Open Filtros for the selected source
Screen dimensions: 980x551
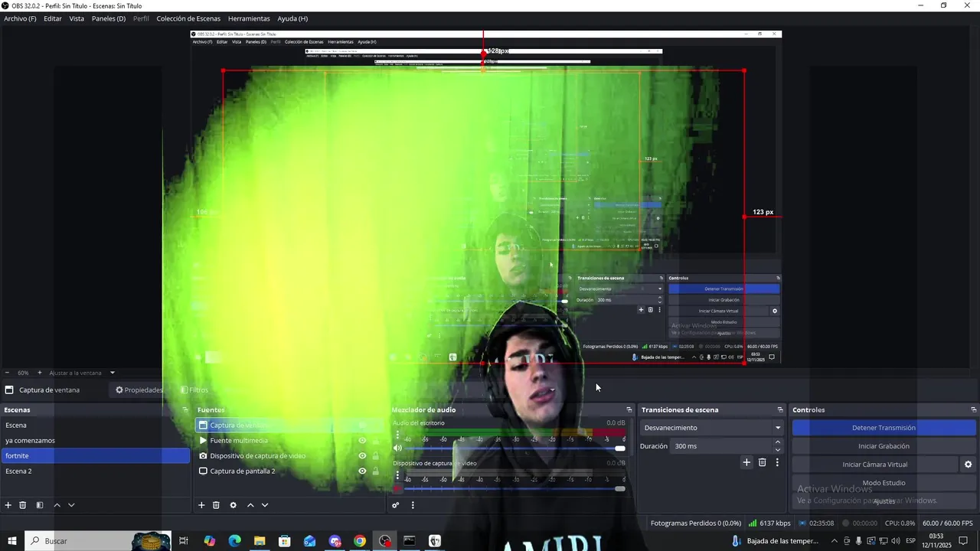click(x=194, y=390)
